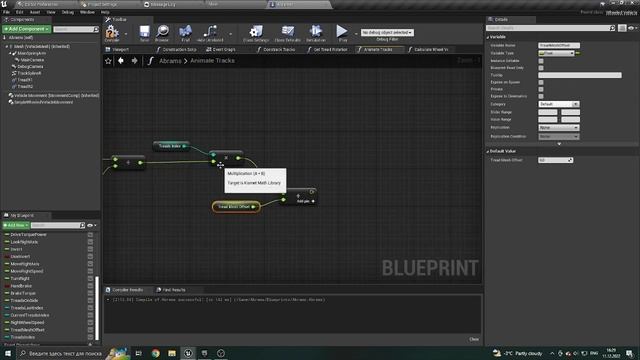Image resolution: width=640 pixels, height=360 pixels.
Task: Toggle the editable eye for TreadMeshOffset
Action: pos(90,330)
